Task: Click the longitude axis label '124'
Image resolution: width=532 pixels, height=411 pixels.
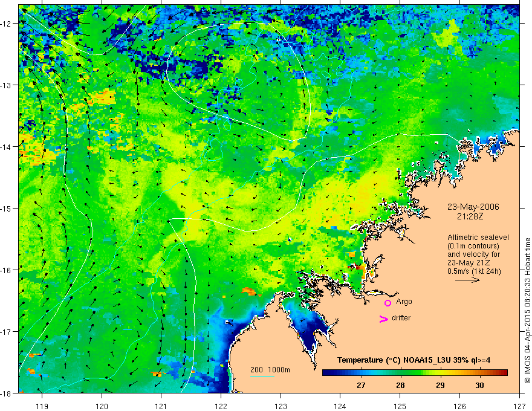Action: tap(340, 406)
